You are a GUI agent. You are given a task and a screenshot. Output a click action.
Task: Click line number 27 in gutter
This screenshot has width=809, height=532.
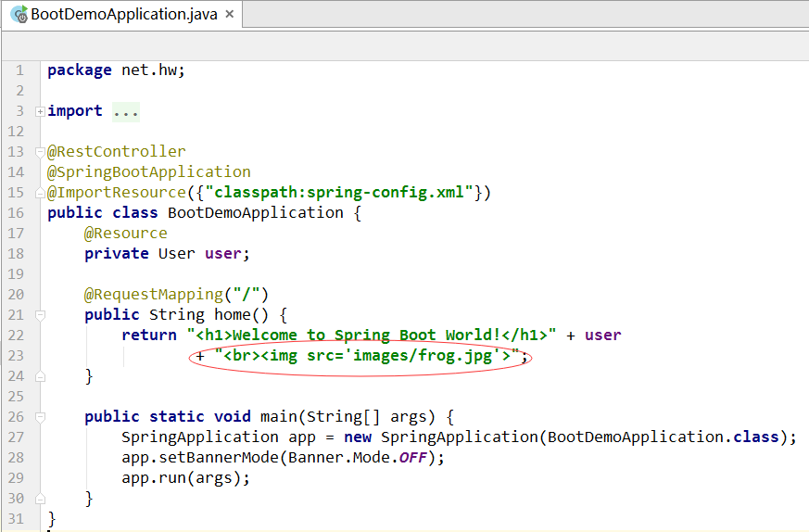[x=16, y=437]
